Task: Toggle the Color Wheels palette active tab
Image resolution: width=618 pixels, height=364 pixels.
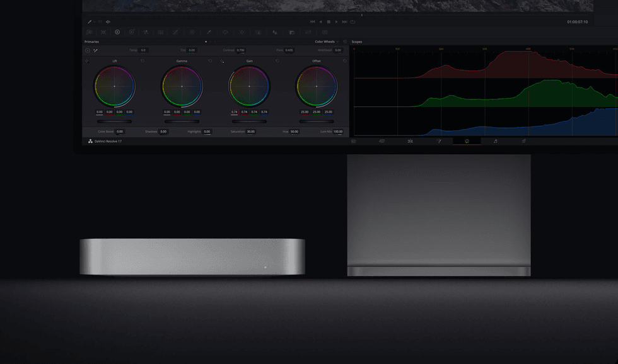Action: [x=324, y=42]
